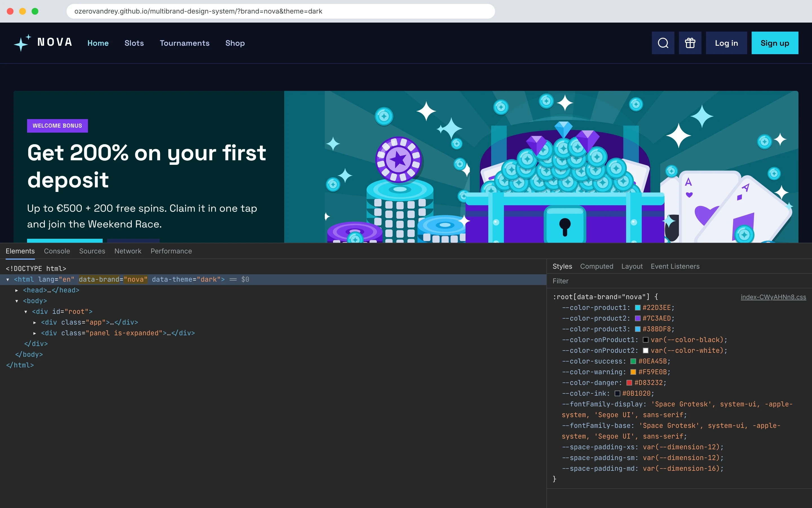
Task: Select the Styles tab
Action: (x=562, y=266)
